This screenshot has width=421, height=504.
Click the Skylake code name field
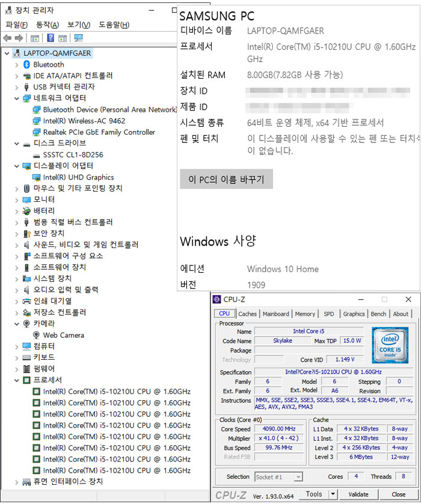[283, 341]
